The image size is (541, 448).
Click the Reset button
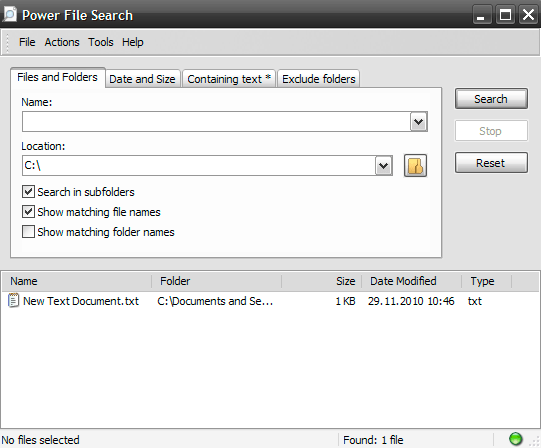(x=491, y=163)
